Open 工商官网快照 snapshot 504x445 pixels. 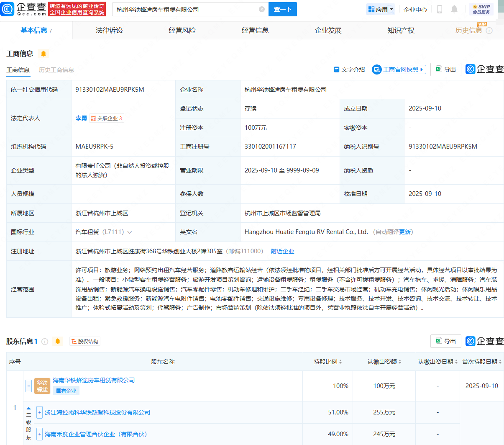(399, 69)
